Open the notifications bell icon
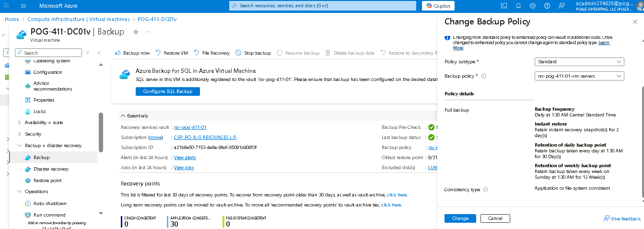This screenshot has width=644, height=229. tap(518, 6)
